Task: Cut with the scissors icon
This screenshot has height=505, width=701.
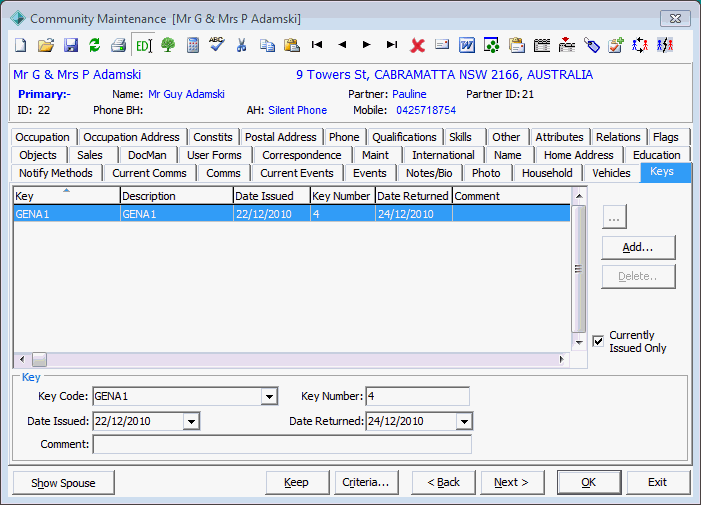Action: tap(241, 45)
